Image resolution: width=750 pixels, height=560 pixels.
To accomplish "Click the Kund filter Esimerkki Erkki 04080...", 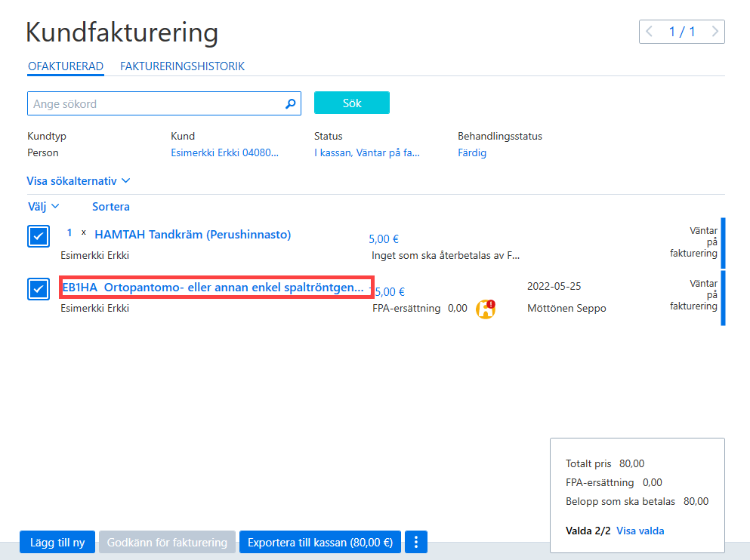I will (x=225, y=153).
